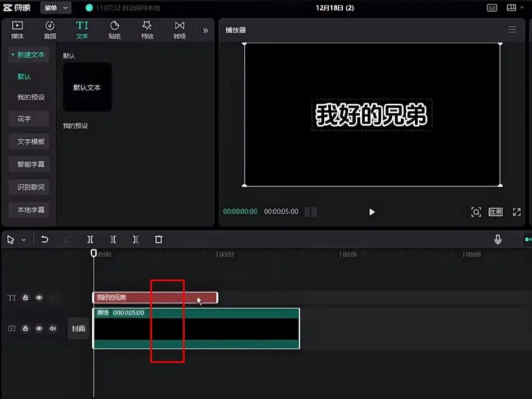The width and height of the screenshot is (532, 399).
Task: Click the timeline ruler at 00:06 mark
Action: point(341,255)
